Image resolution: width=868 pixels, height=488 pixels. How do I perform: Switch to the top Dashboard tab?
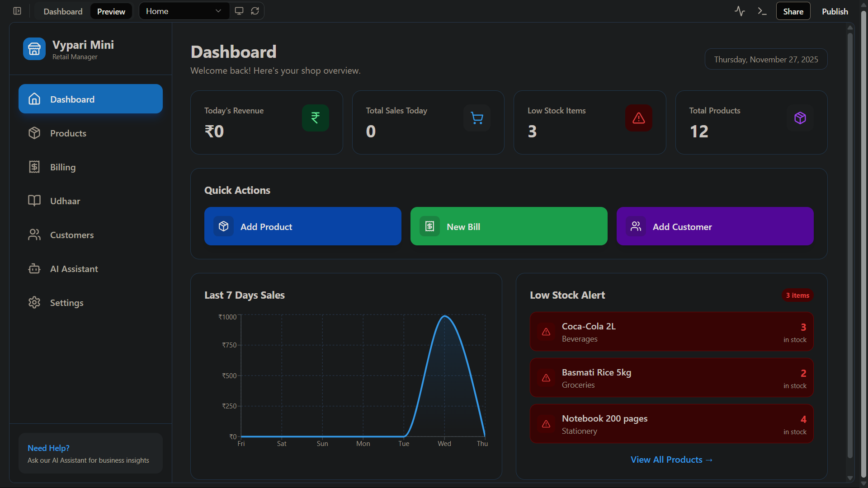click(63, 11)
